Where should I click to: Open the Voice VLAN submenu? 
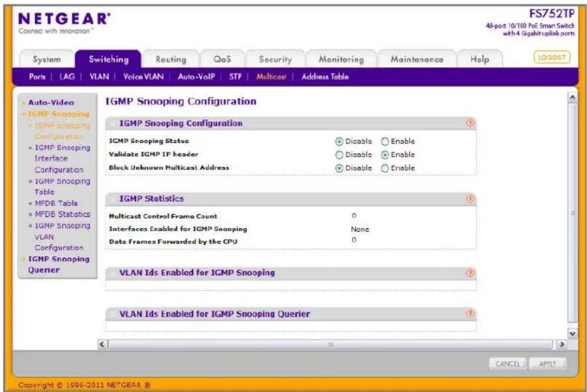144,77
